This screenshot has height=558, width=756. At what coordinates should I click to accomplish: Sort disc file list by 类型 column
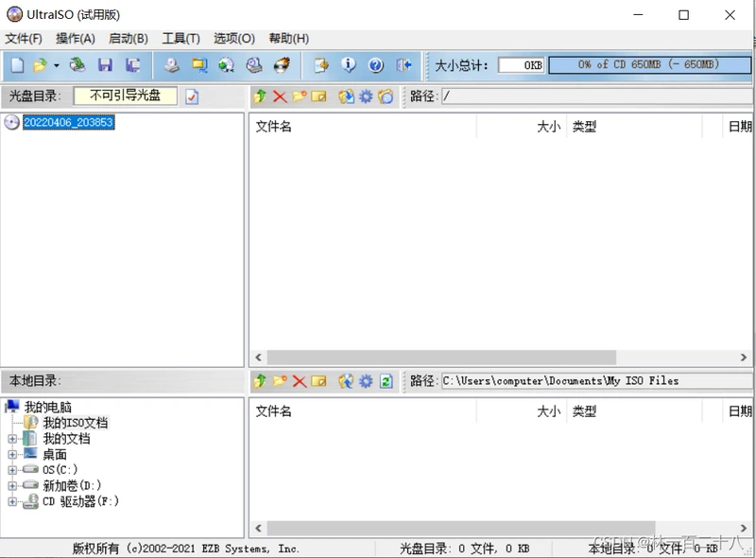tap(633, 127)
